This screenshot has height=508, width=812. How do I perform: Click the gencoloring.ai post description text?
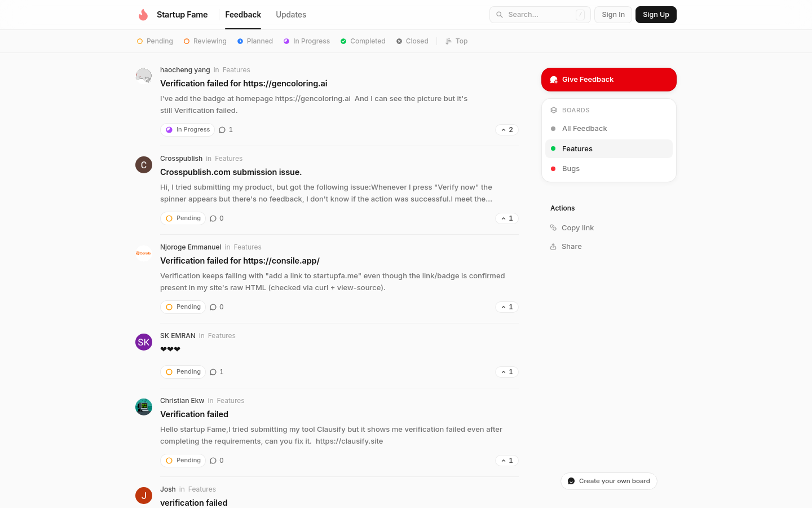(x=314, y=104)
